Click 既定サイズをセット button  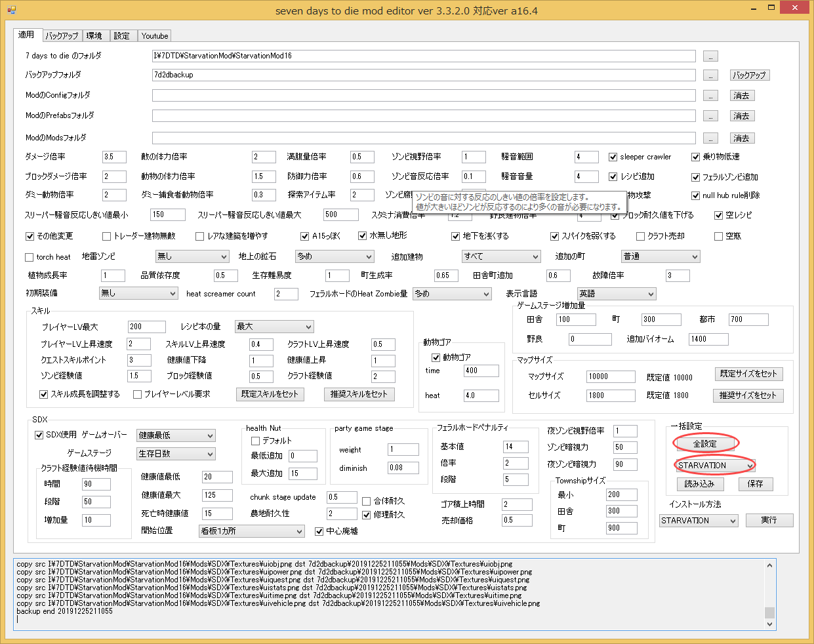[x=748, y=374]
